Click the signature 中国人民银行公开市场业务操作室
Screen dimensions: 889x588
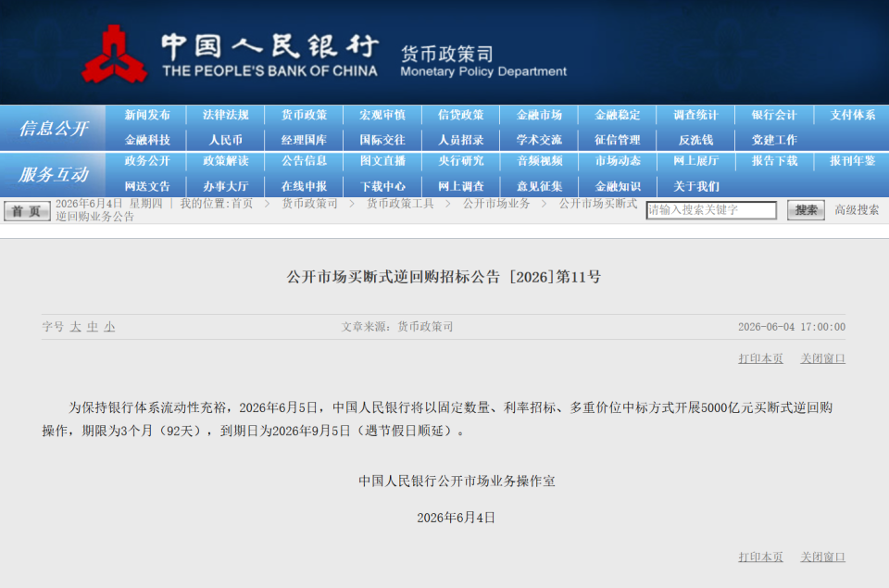point(457,481)
